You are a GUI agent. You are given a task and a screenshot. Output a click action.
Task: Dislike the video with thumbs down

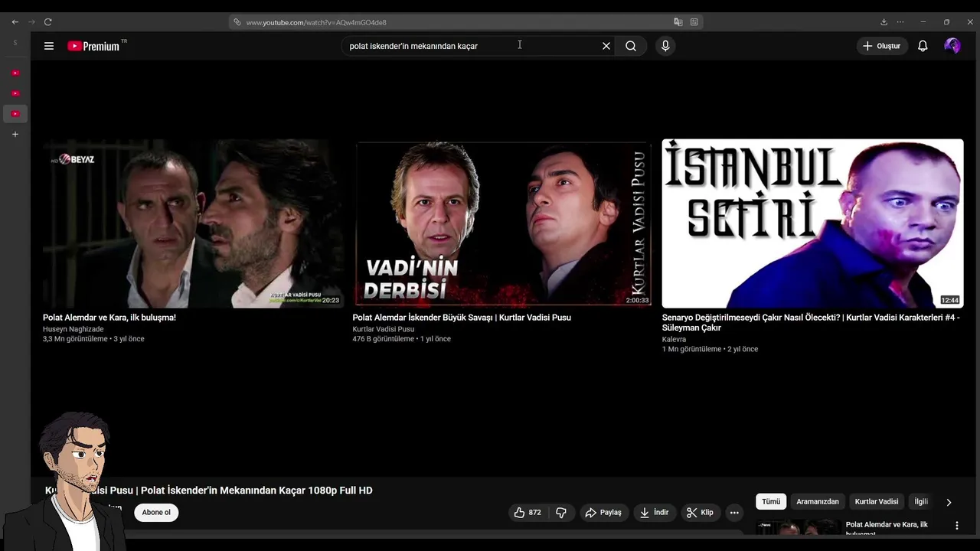561,513
